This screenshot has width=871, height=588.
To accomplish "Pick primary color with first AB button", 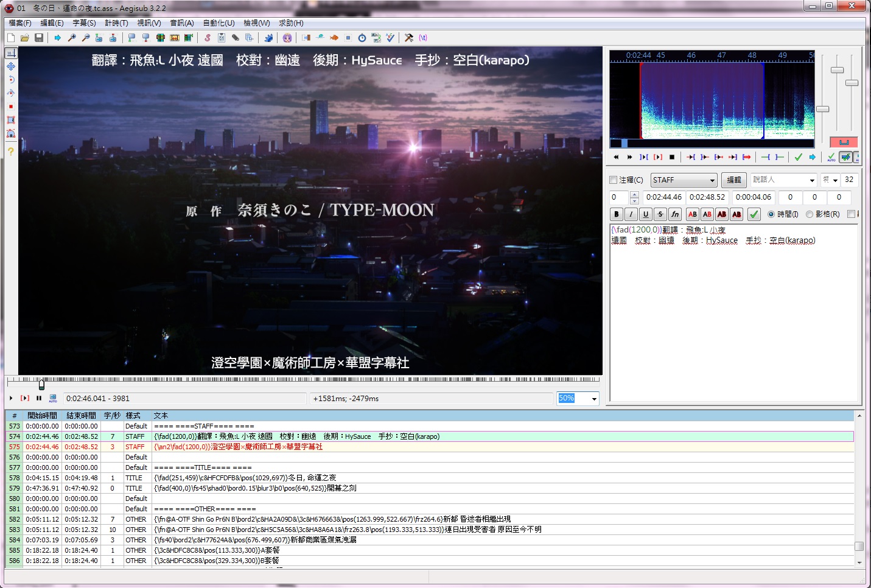I will point(693,214).
